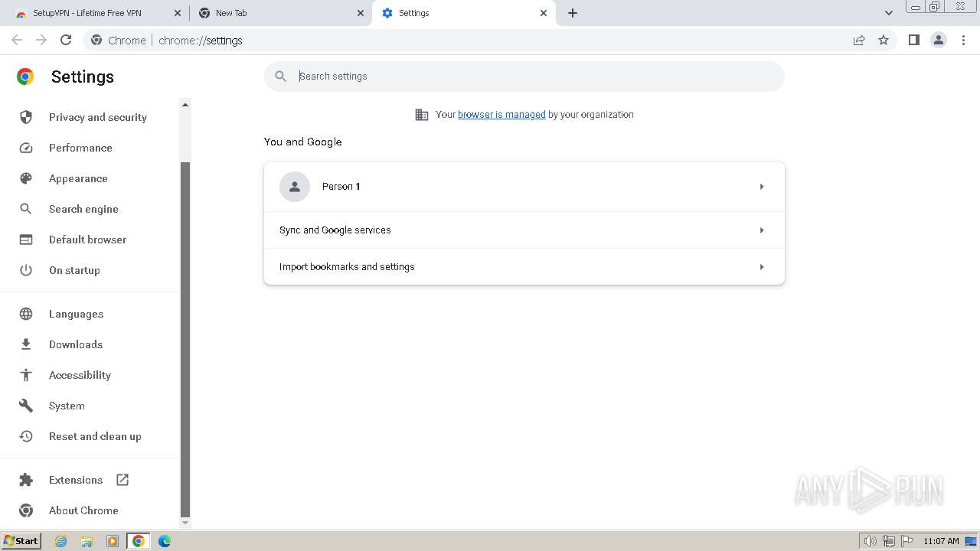This screenshot has width=980, height=551.
Task: Click the Search engine magnifier icon
Action: (x=26, y=209)
